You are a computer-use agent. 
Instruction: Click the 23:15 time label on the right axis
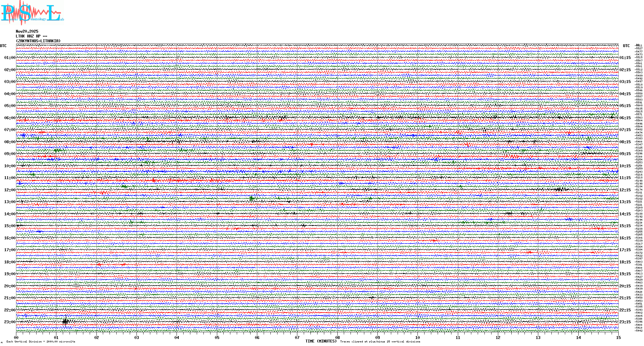[x=625, y=322]
